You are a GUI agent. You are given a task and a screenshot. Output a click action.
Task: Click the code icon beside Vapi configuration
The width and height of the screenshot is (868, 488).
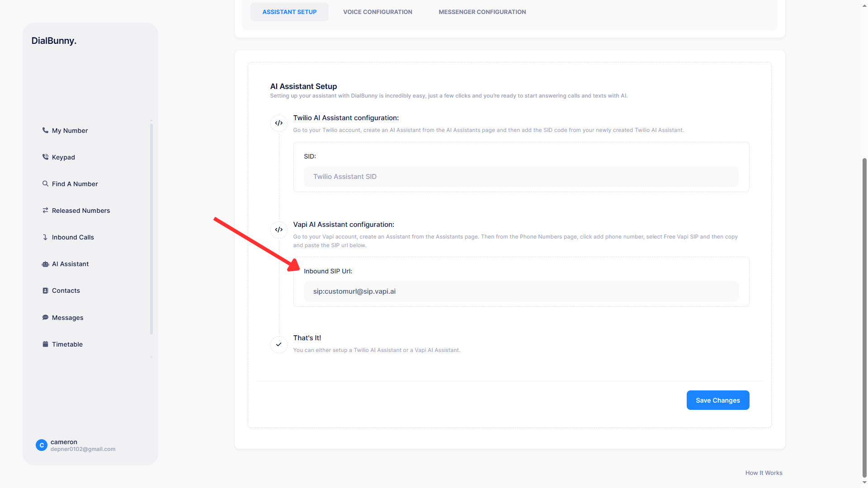point(278,230)
